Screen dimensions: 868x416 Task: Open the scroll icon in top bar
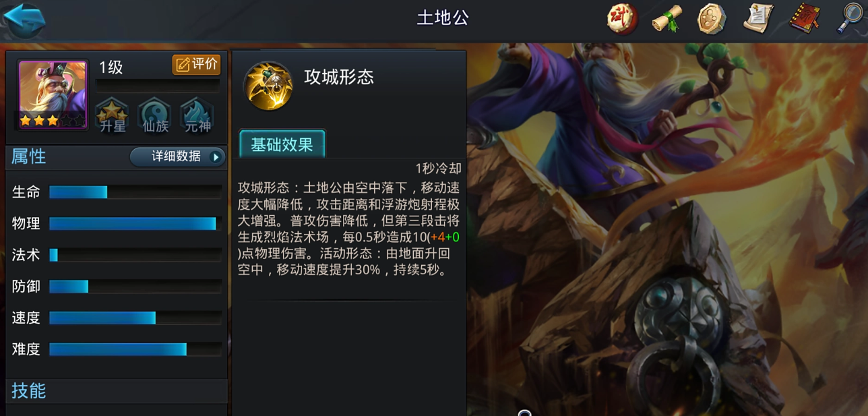coord(667,18)
